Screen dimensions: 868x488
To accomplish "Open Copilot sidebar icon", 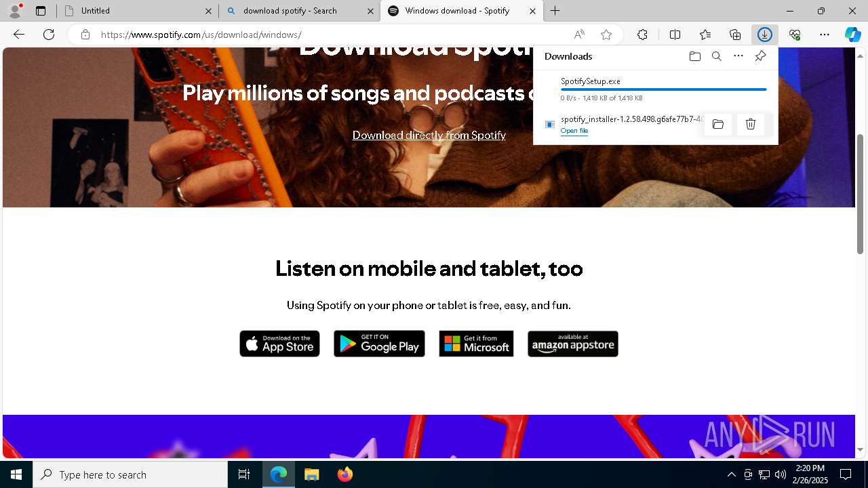I will tap(853, 35).
